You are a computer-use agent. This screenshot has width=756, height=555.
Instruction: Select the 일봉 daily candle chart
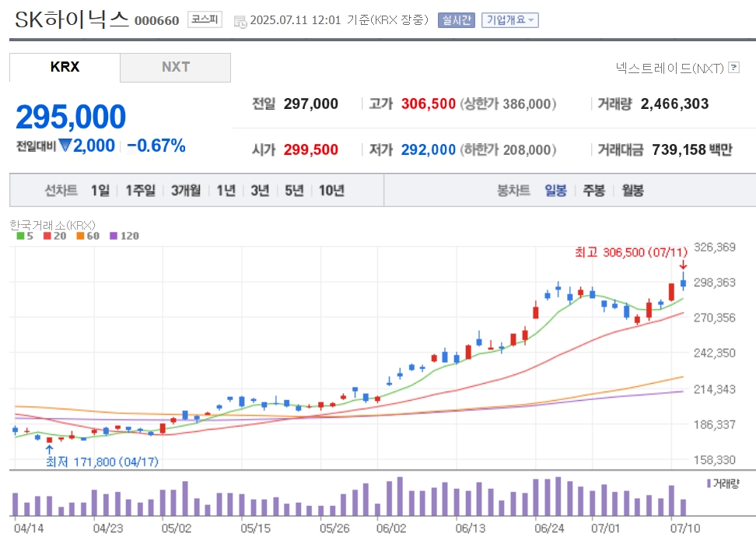coord(555,190)
